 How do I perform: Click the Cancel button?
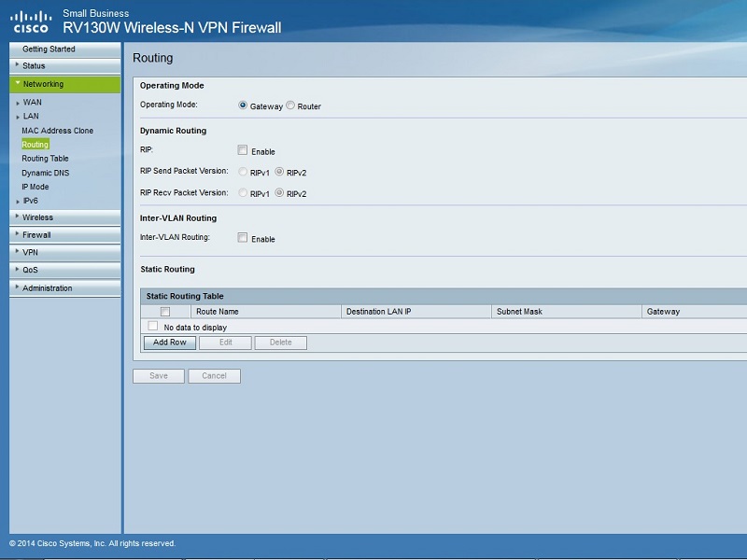(215, 376)
